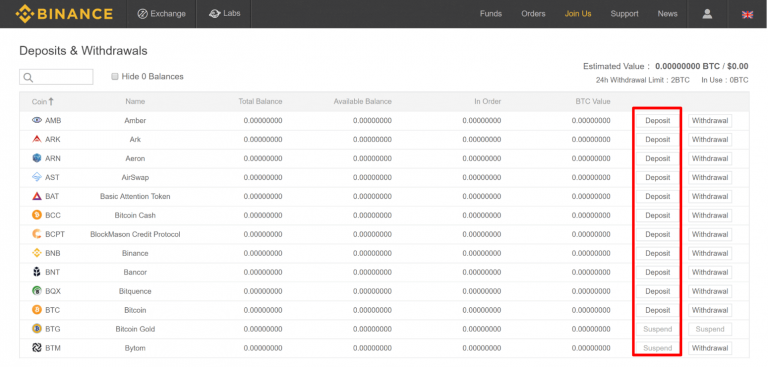Click Deposit for BTC Bitcoin

tap(657, 310)
